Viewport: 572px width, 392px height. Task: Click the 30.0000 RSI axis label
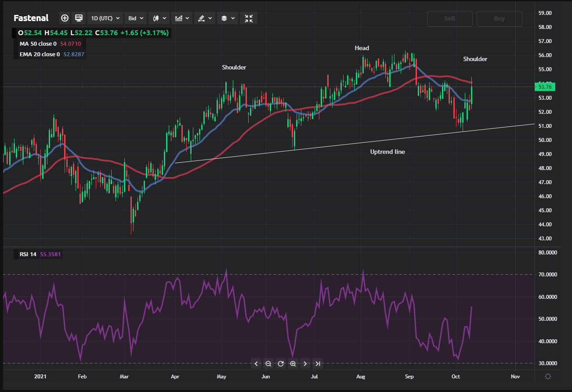point(547,363)
